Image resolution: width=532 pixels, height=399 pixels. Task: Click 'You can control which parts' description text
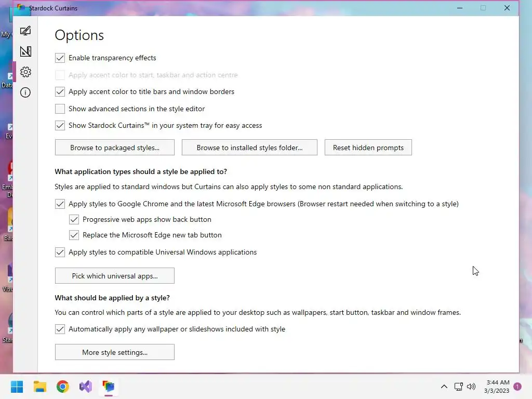(x=258, y=312)
